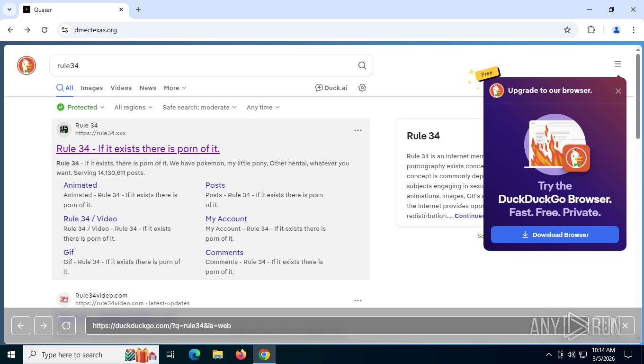Open the Rule 34 / Video sitelink
Image resolution: width=644 pixels, height=364 pixels.
[x=90, y=219]
